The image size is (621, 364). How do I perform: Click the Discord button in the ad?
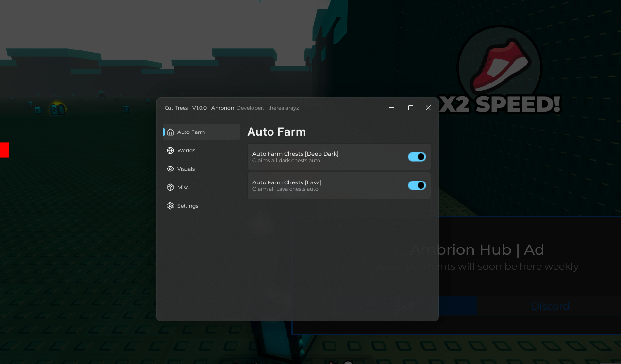click(550, 306)
